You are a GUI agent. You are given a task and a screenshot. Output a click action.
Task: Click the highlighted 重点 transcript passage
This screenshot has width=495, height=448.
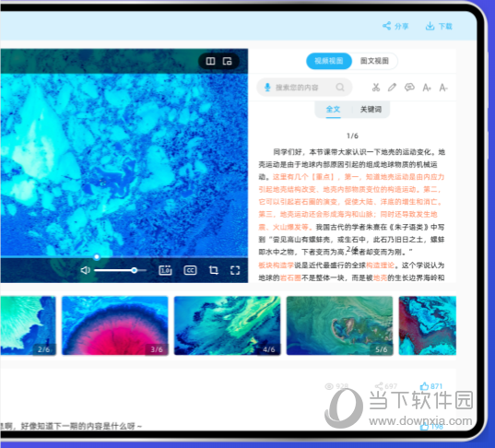point(351,202)
